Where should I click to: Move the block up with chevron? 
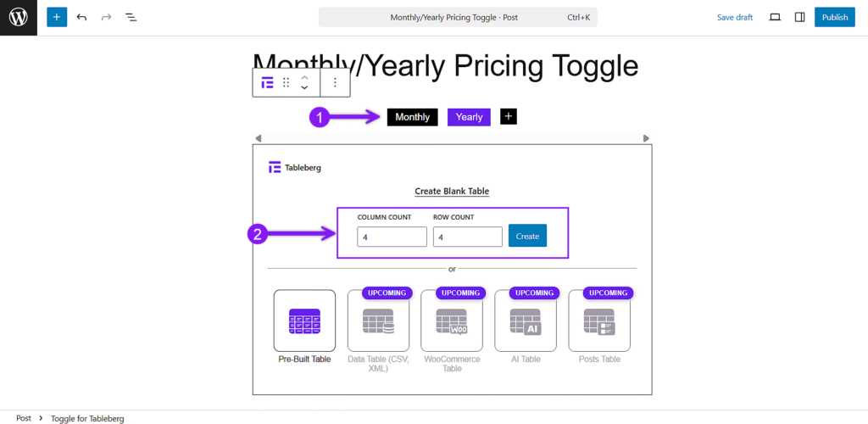(304, 77)
